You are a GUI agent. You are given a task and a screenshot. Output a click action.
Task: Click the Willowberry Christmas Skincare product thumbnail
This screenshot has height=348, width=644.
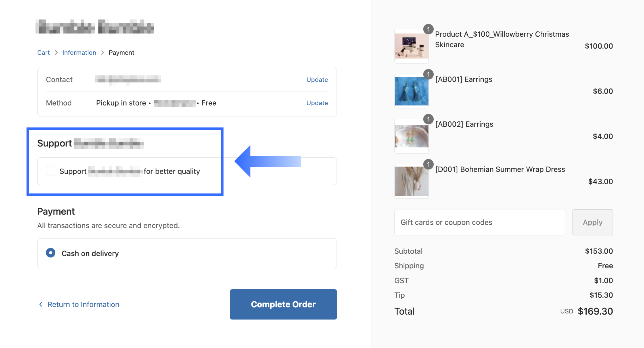coord(411,46)
